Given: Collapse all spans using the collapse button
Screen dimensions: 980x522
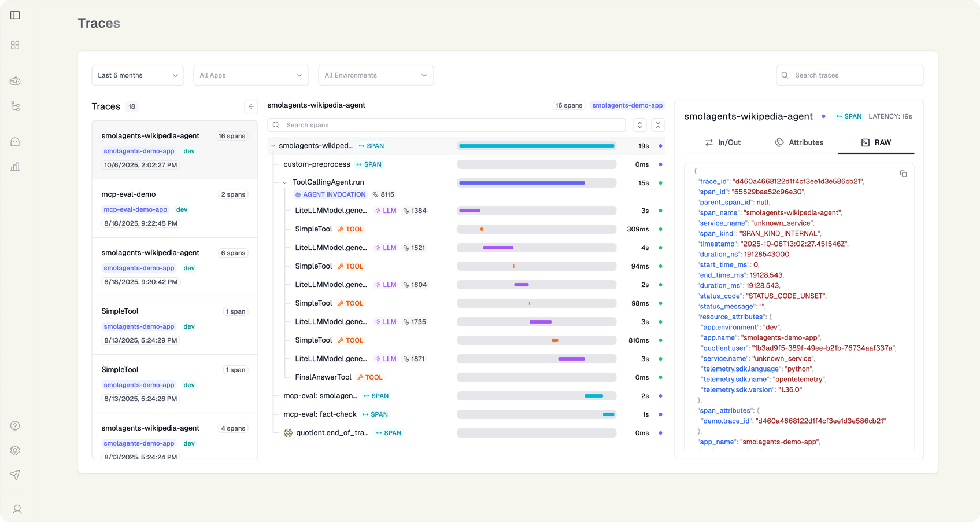Looking at the screenshot, I should 658,124.
